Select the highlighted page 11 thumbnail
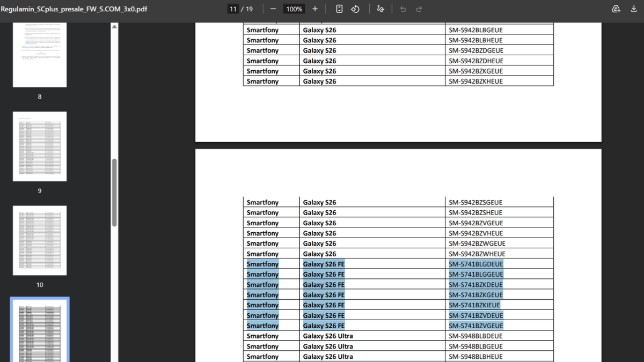Image resolution: width=644 pixels, height=362 pixels. tap(40, 331)
